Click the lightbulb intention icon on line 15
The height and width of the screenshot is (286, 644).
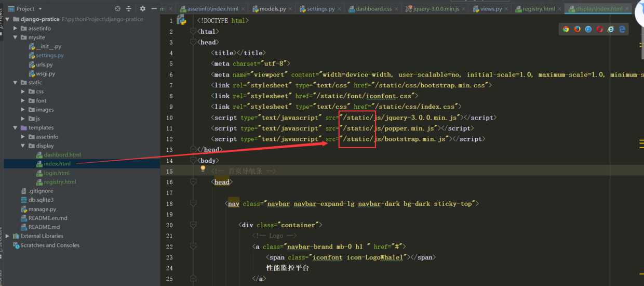coord(203,169)
